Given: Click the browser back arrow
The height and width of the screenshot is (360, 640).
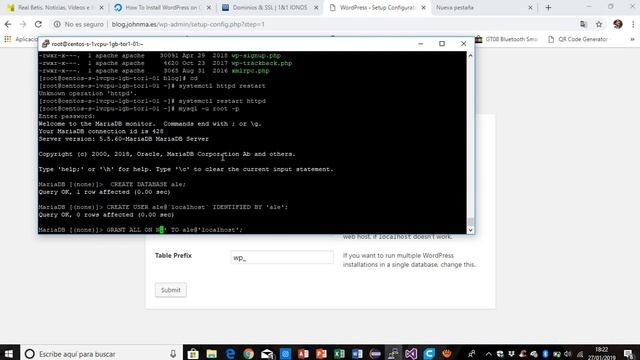Looking at the screenshot, I should [8, 24].
